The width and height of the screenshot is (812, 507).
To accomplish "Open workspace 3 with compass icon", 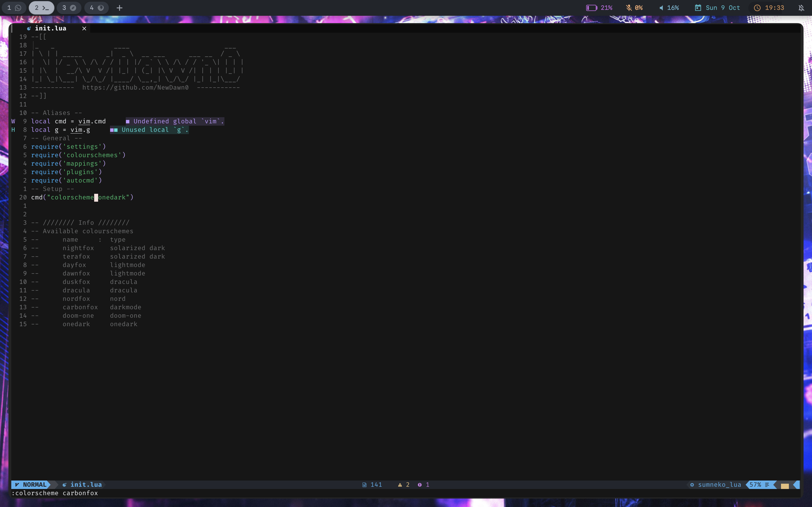I will click(69, 8).
